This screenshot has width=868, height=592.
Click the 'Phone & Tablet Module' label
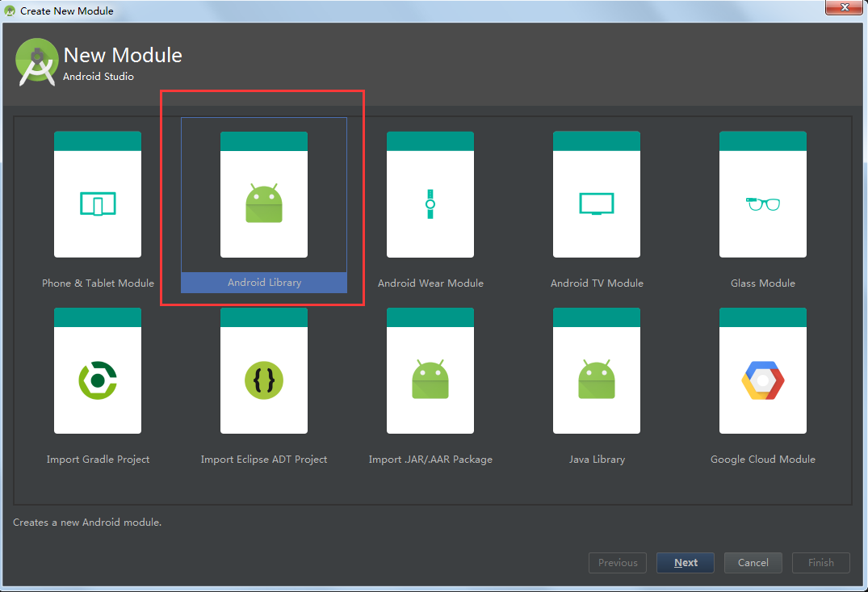[98, 283]
